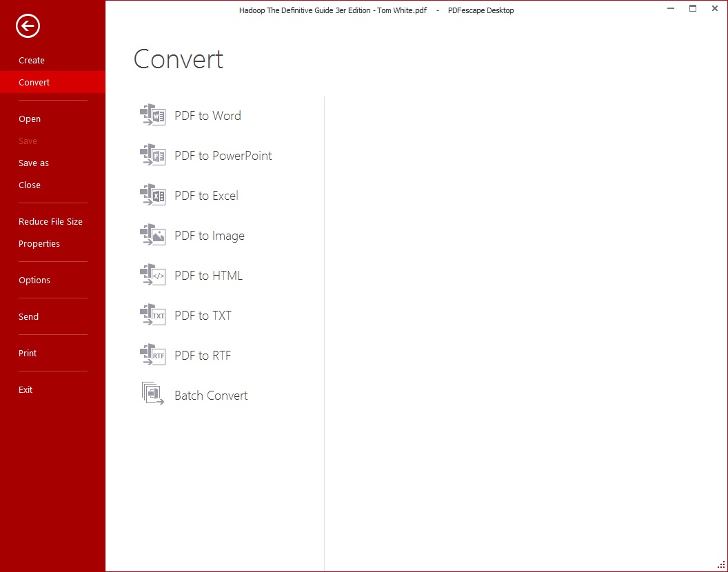This screenshot has width=728, height=572.
Task: Open Batch Convert text option
Action: coord(211,395)
